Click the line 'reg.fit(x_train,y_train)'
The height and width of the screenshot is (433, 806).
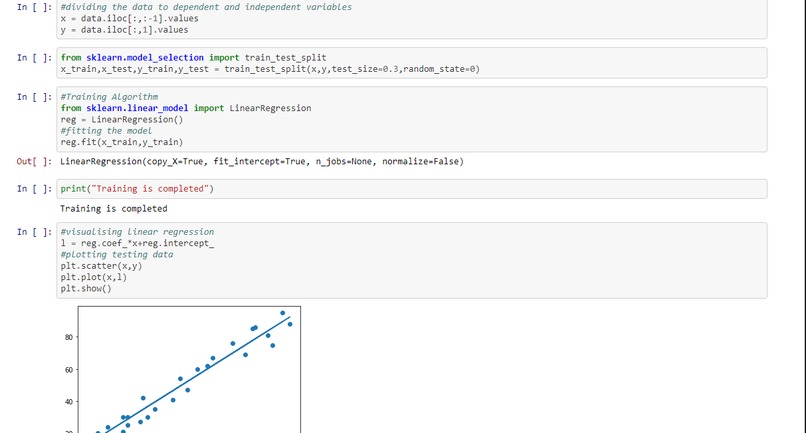click(x=122, y=142)
